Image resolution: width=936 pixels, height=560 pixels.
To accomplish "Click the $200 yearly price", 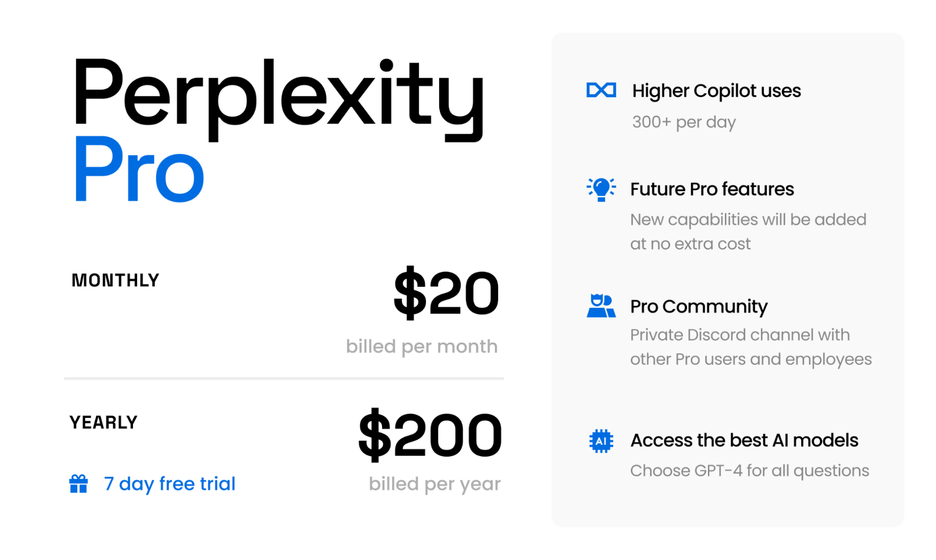I will coord(430,435).
